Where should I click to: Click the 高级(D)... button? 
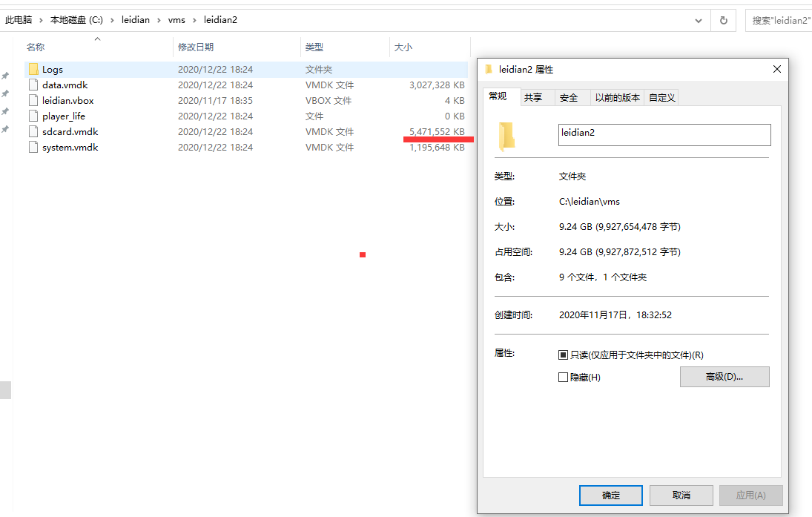(x=724, y=377)
